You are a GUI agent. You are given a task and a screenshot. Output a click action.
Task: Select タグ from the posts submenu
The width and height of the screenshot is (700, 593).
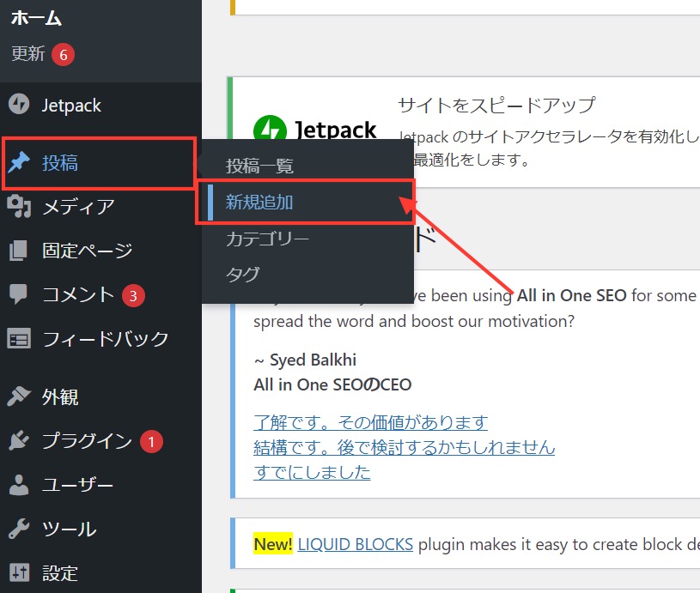click(242, 275)
